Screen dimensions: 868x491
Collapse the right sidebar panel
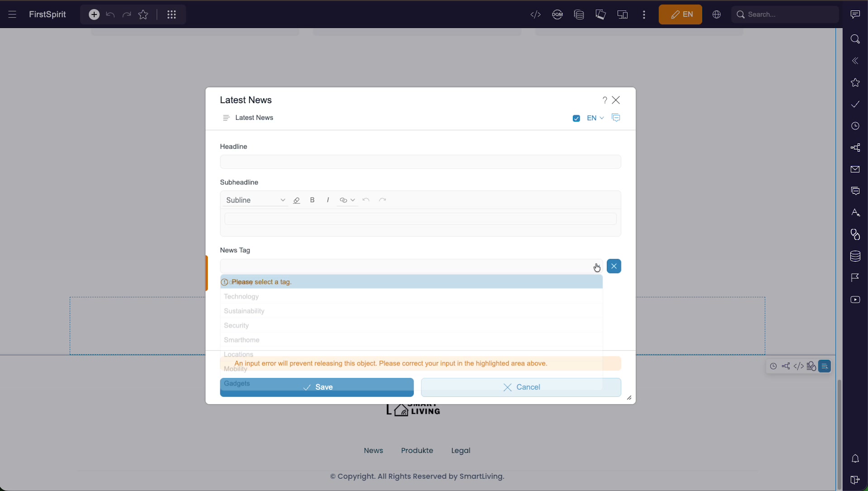coord(855,61)
